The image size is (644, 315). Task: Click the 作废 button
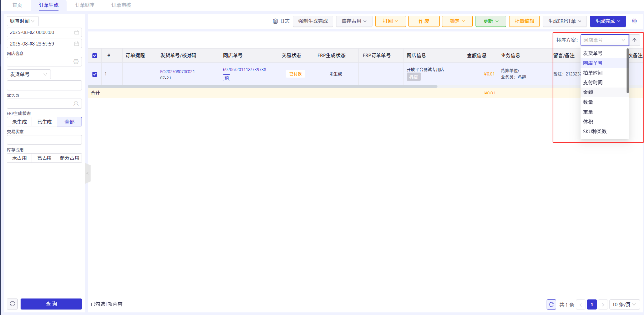click(x=424, y=21)
